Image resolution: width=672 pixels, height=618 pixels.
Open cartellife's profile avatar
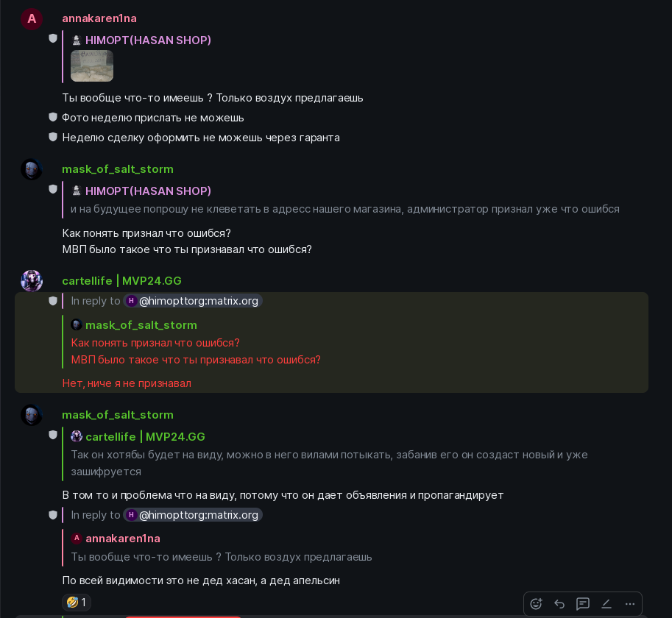pos(32,281)
